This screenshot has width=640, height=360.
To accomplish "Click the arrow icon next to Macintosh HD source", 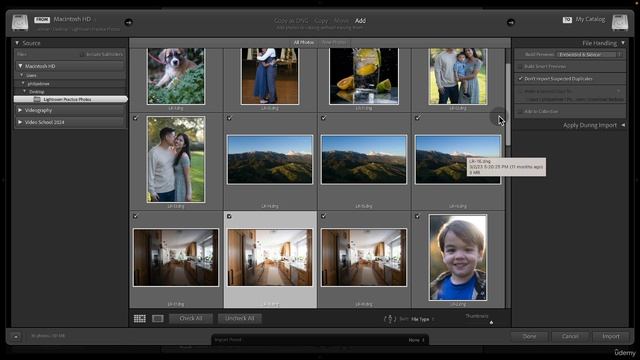I will tap(128, 22).
